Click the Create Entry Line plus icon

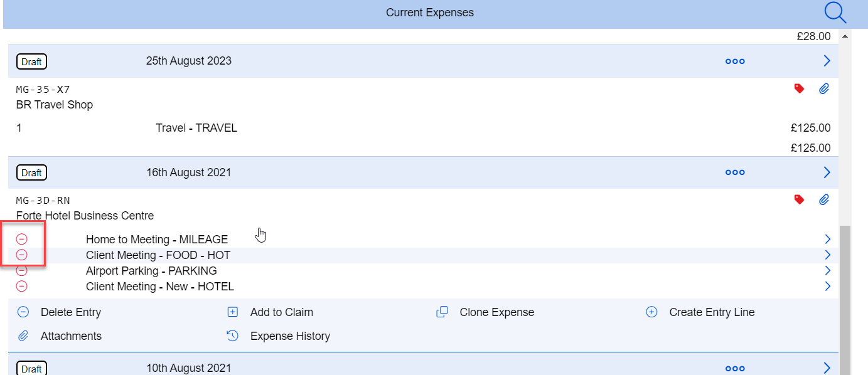point(651,312)
